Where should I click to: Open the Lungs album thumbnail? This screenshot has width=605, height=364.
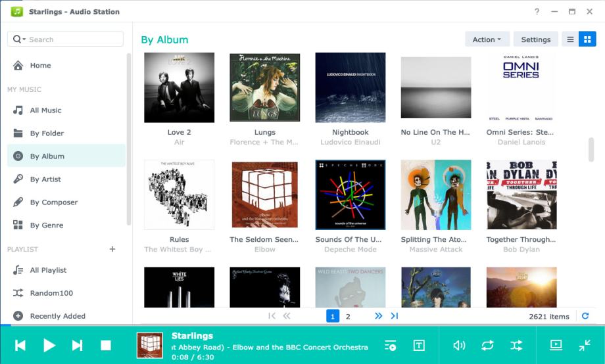click(264, 87)
